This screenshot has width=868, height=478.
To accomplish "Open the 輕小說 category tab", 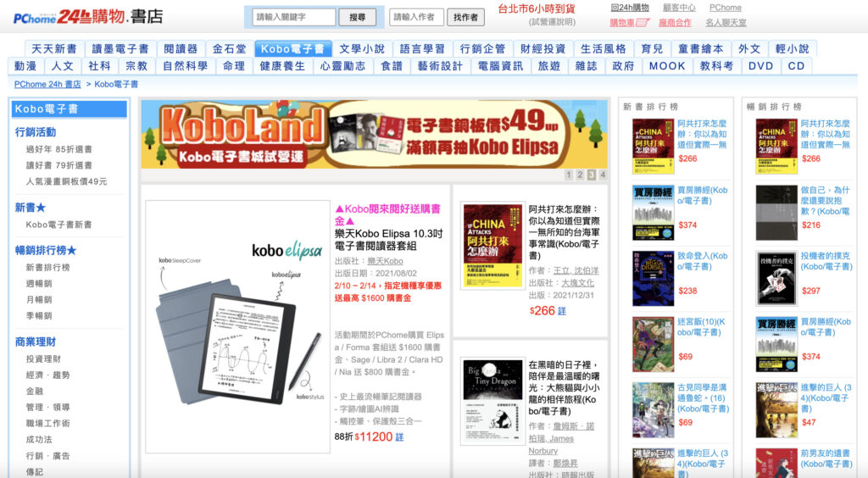I will coord(793,48).
